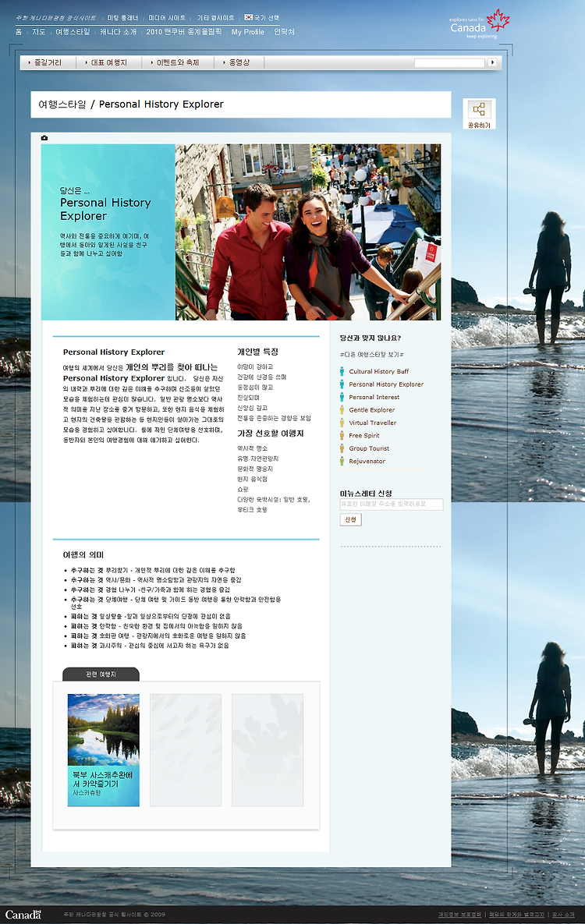The width and height of the screenshot is (585, 924).
Task: Click the newsletter email input field
Action: click(x=392, y=504)
